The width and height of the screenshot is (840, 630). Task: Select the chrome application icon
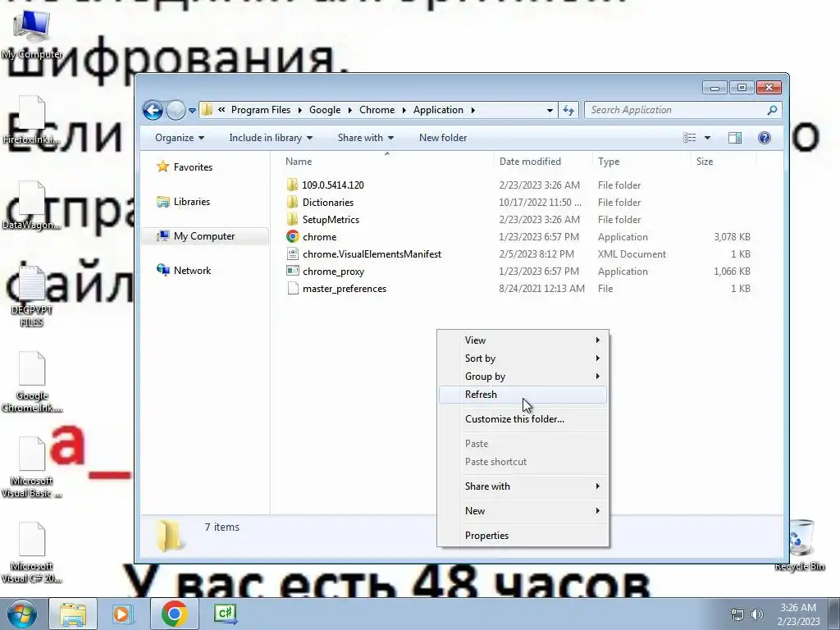[x=293, y=237]
